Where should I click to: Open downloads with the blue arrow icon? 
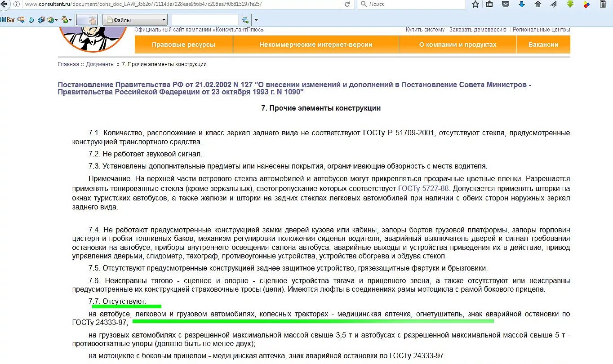[x=522, y=4]
